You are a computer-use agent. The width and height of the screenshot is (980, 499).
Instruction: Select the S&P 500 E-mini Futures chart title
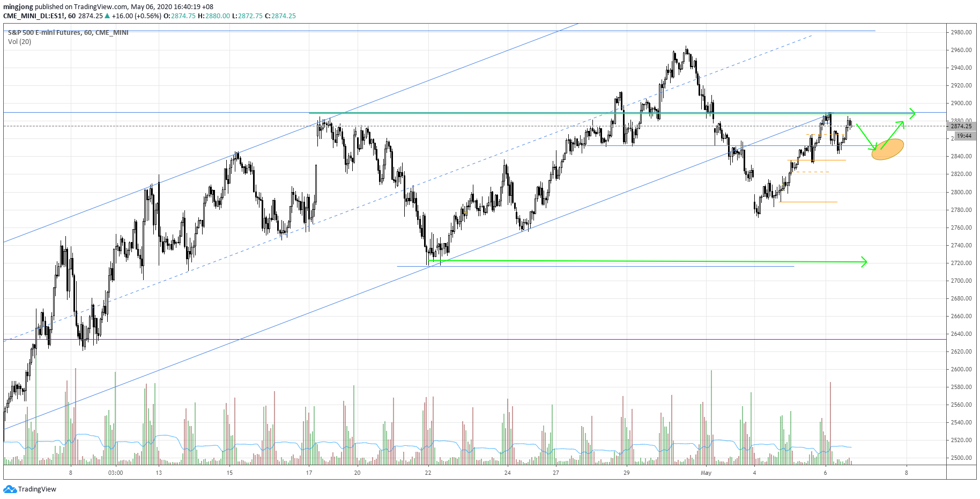tap(68, 33)
